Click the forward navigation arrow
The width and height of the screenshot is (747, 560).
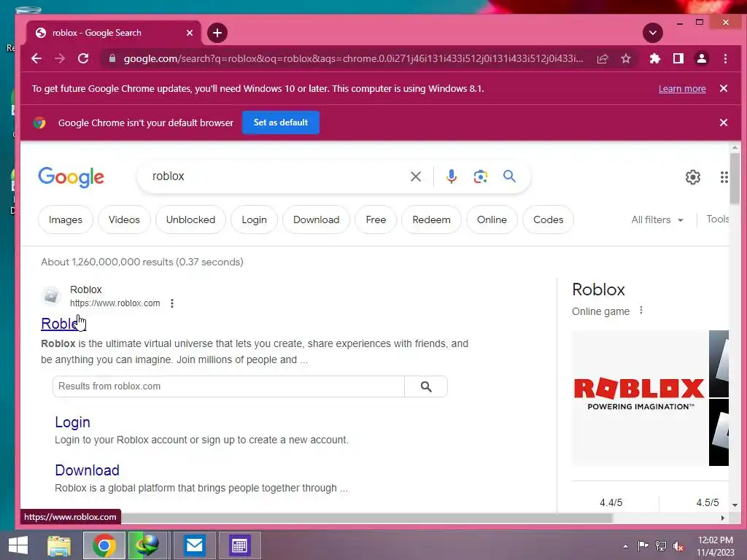pos(60,58)
